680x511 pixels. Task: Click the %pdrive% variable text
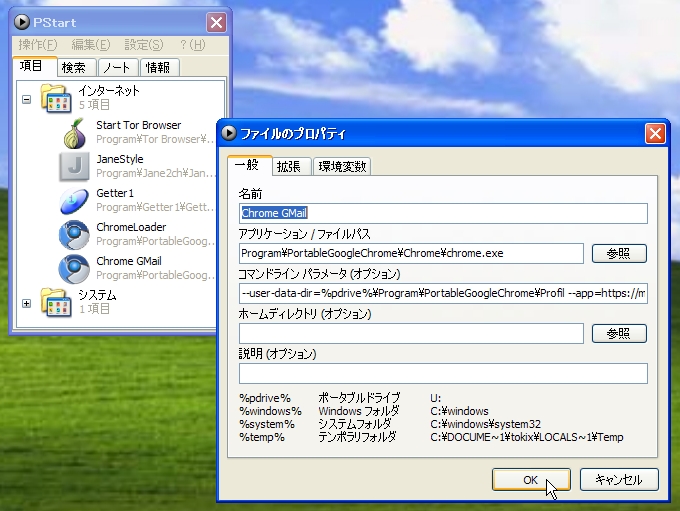[265, 398]
